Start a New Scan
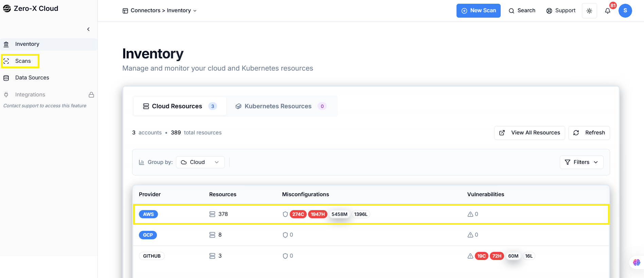 coord(478,11)
